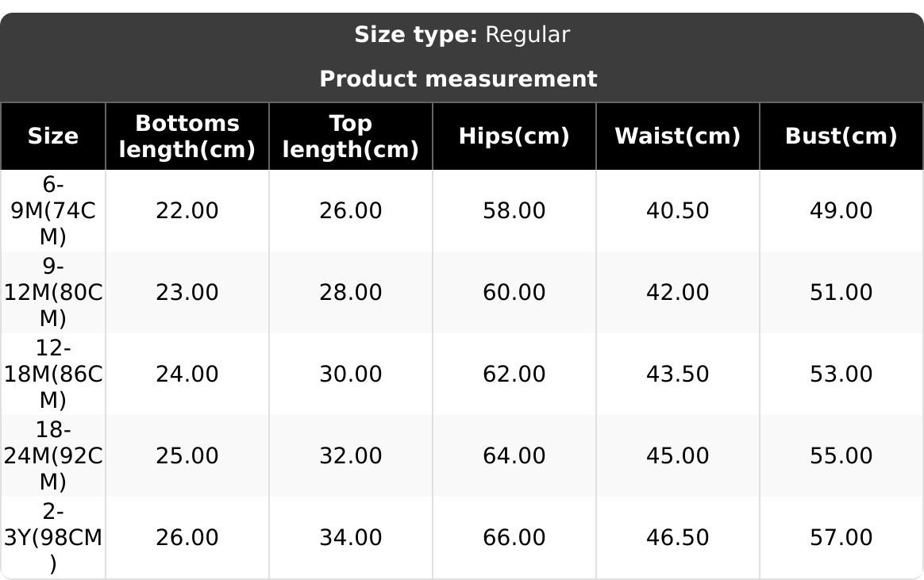
Task: Click the 30.00 top length value
Action: click(351, 375)
